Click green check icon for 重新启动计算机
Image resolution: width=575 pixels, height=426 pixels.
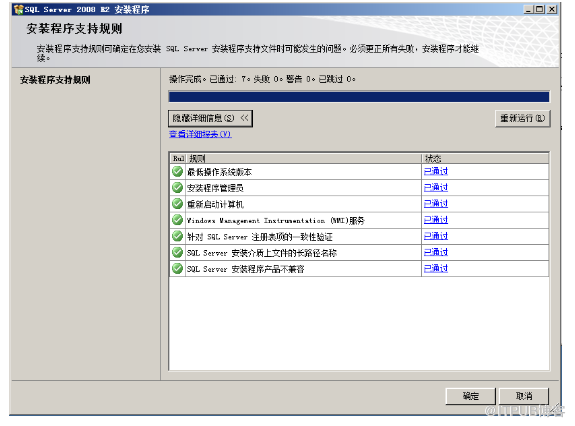177,203
